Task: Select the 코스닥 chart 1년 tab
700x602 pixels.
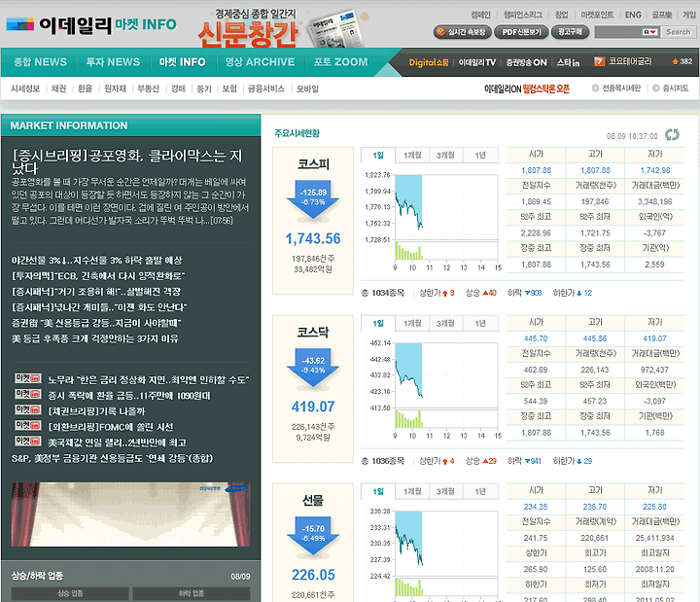Action: pyautogui.click(x=480, y=323)
